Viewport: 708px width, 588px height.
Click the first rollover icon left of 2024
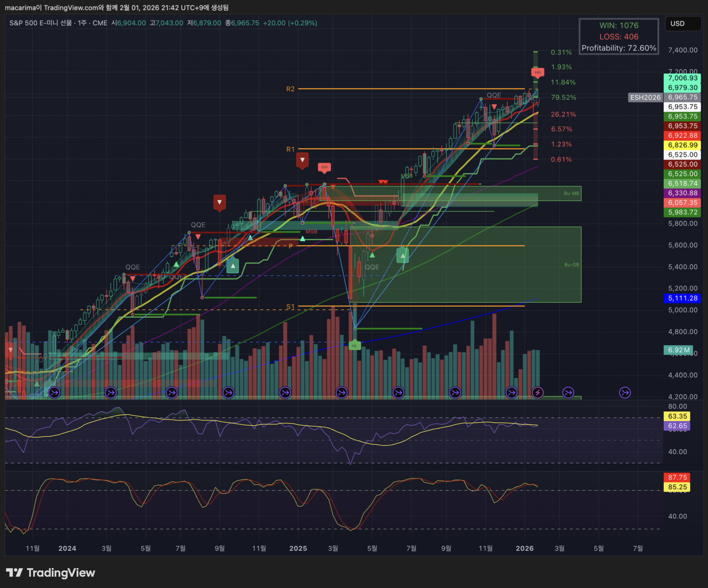click(54, 392)
